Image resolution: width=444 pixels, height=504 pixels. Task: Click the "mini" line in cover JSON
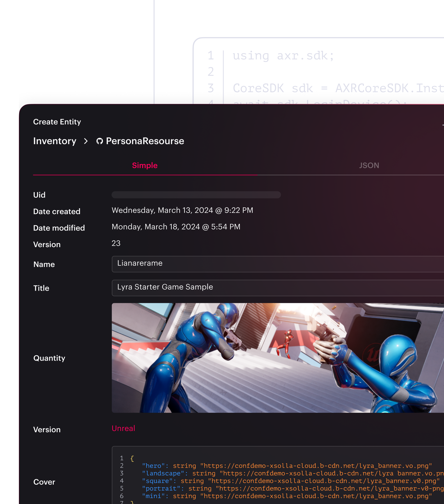pyautogui.click(x=287, y=496)
